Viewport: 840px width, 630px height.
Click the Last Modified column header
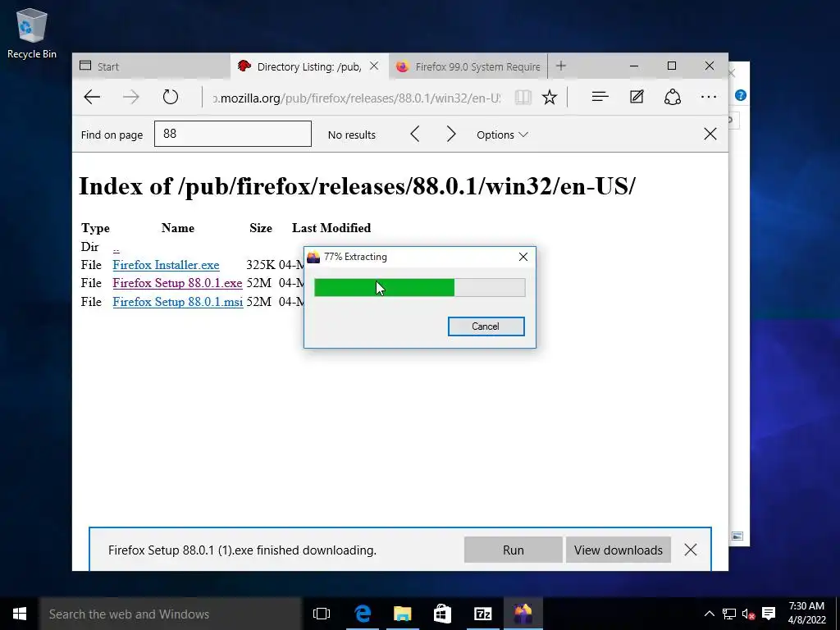coord(331,228)
